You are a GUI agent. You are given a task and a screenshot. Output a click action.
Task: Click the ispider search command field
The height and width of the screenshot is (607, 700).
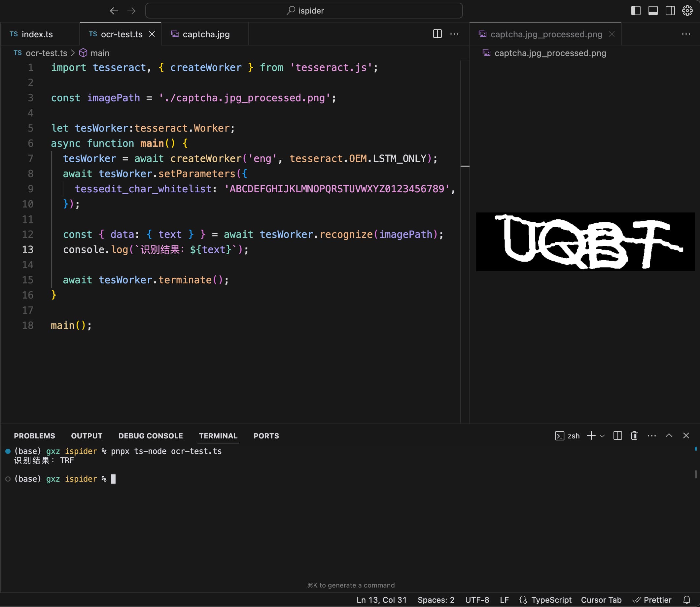tap(304, 11)
